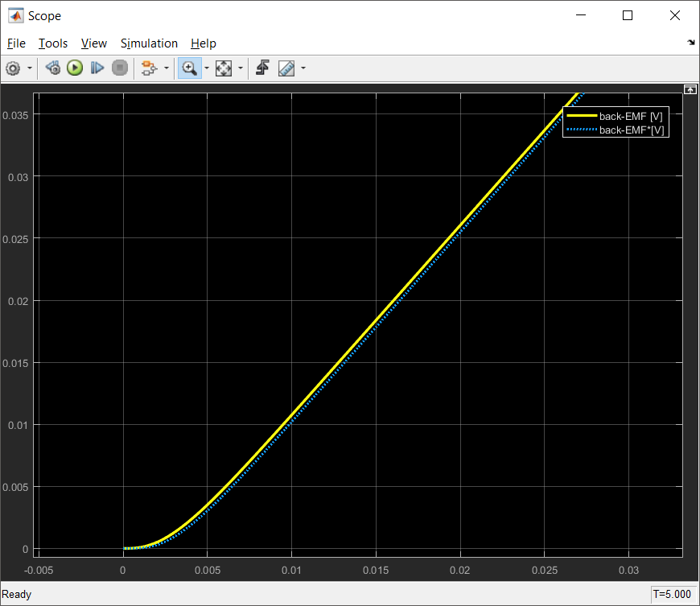
Task: Minimize the Scope window
Action: pos(581,15)
